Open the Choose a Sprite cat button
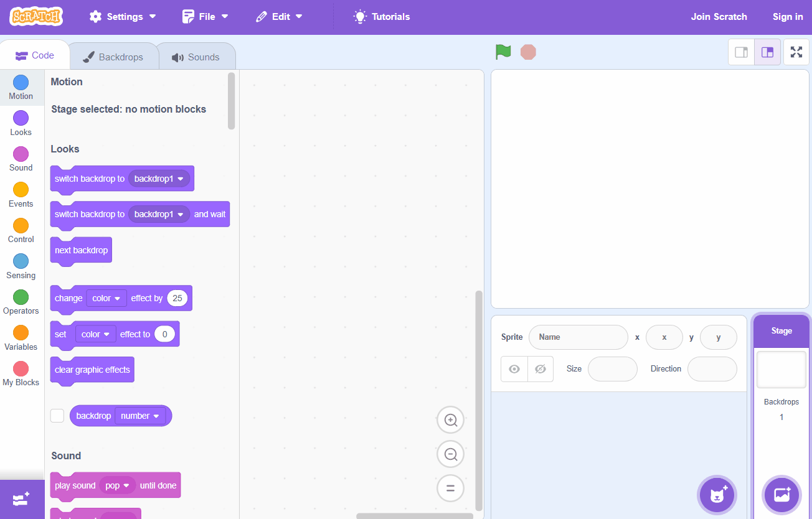The height and width of the screenshot is (519, 812). click(717, 495)
